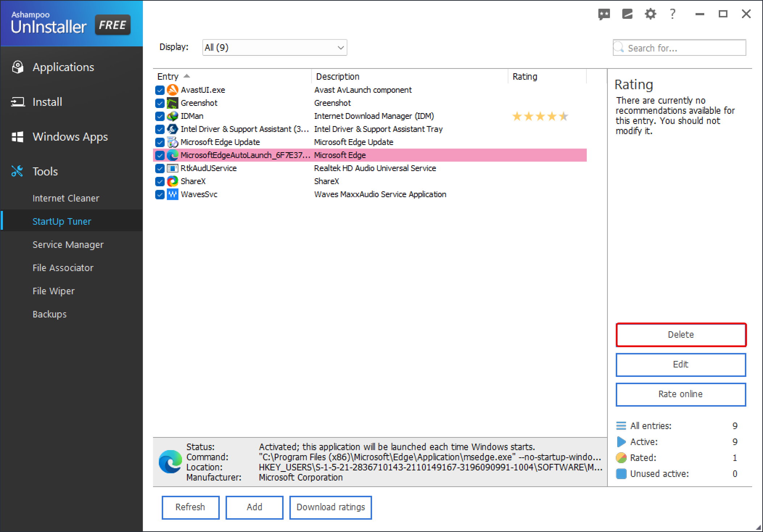Click the WavesSvc blue W icon

click(x=173, y=194)
